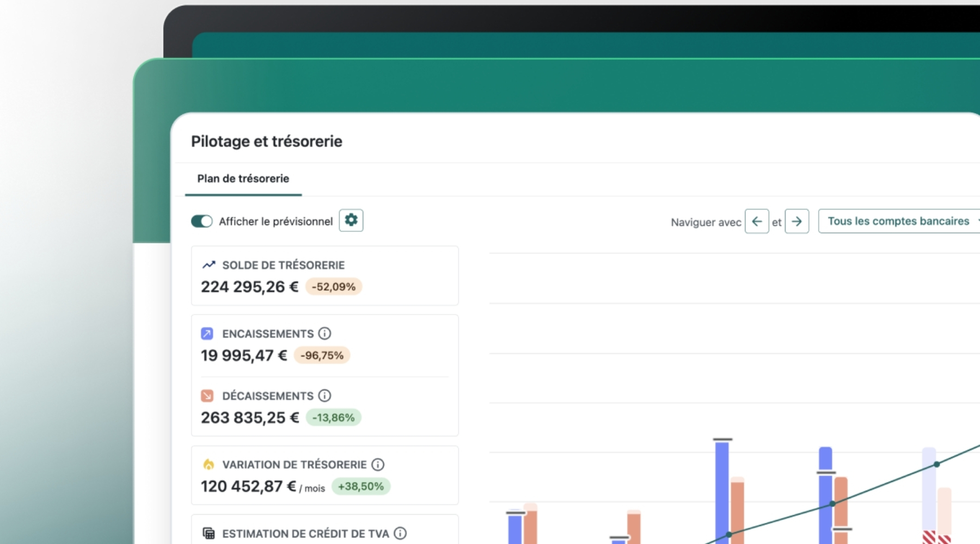Click the Solde de trésorerie trend icon
Viewport: 980px width, 544px height.
click(x=209, y=265)
